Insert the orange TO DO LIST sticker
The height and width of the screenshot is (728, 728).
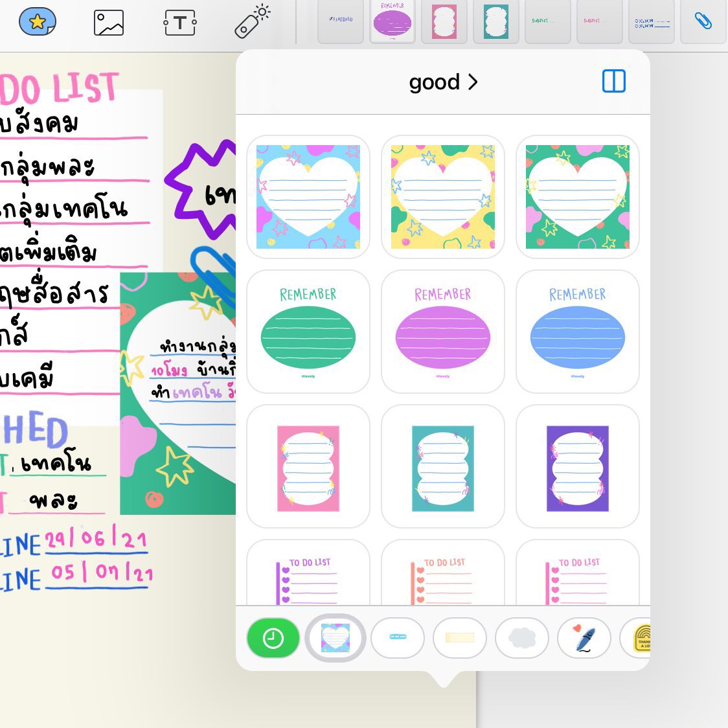tap(443, 573)
